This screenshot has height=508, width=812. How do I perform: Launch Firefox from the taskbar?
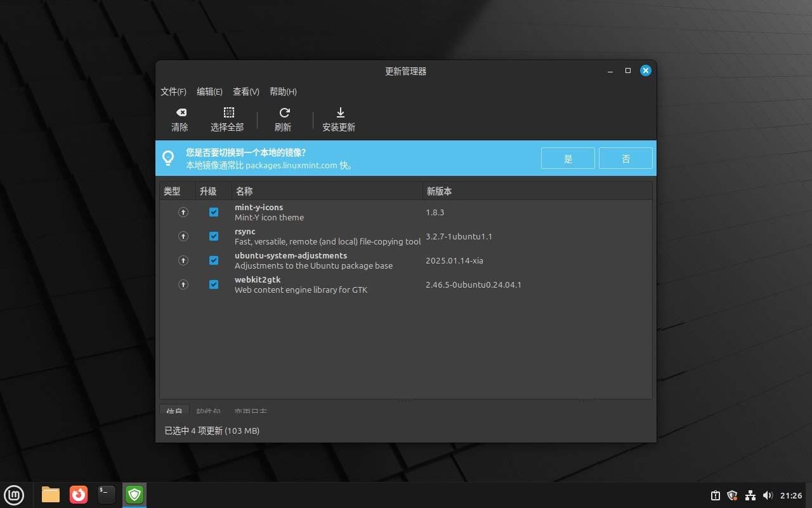click(79, 494)
